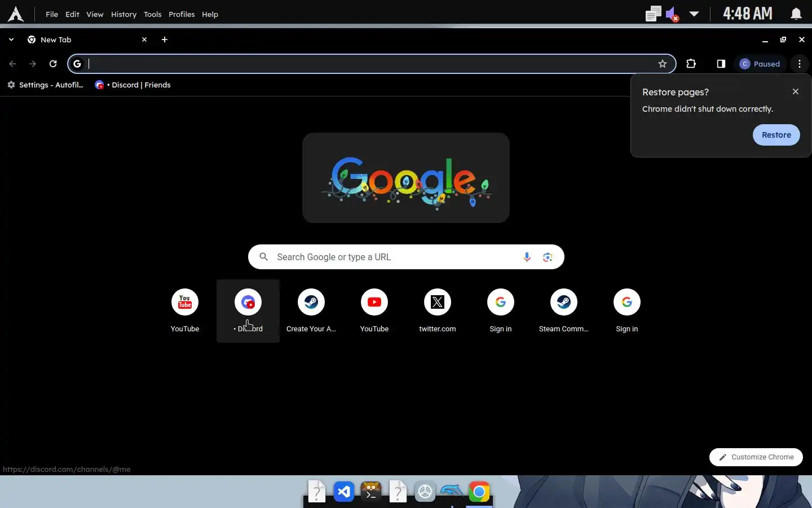812x508 pixels.
Task: Open the Create Your A... Steam shortcut
Action: 311,310
